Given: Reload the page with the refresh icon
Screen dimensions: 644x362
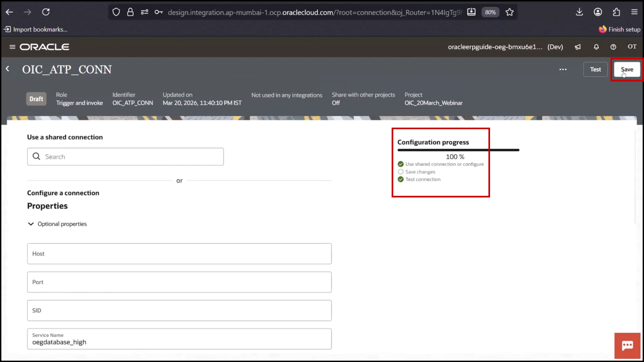Looking at the screenshot, I should (46, 12).
